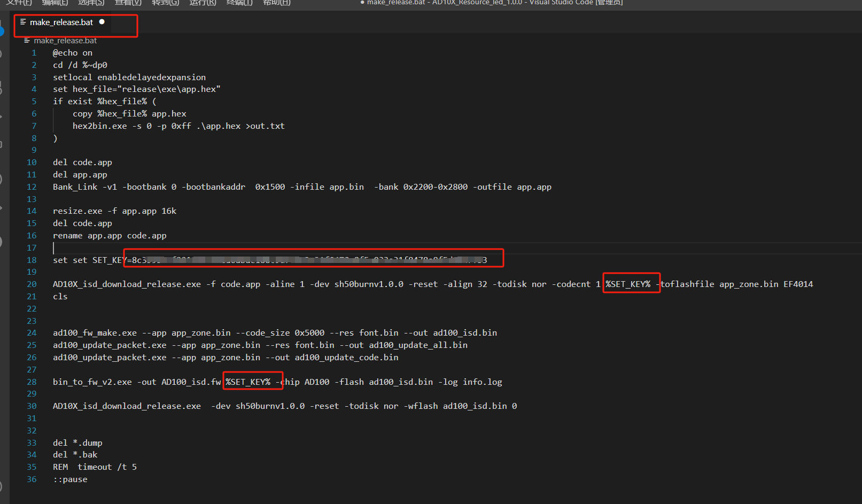Click 'copy %hex_file% app.hex' text
This screenshot has width=862, height=504.
pos(129,114)
